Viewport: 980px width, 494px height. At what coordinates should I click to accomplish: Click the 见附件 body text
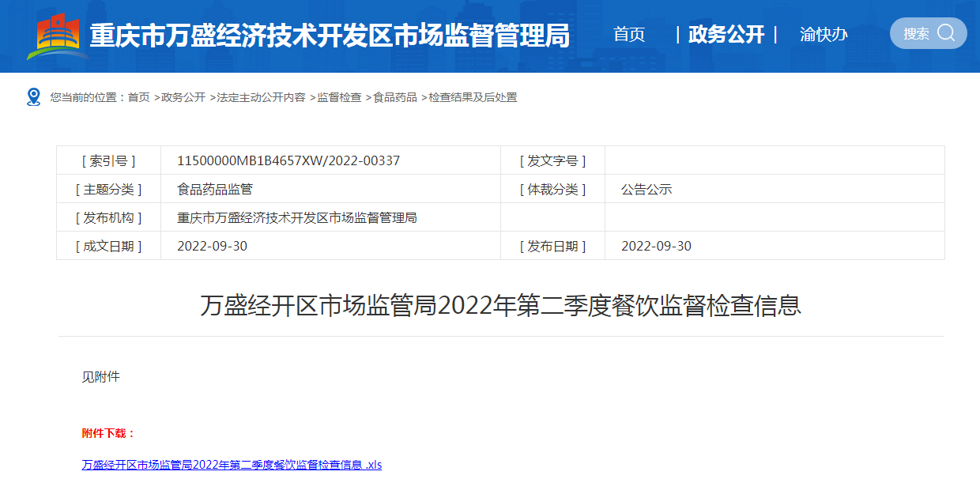[101, 376]
